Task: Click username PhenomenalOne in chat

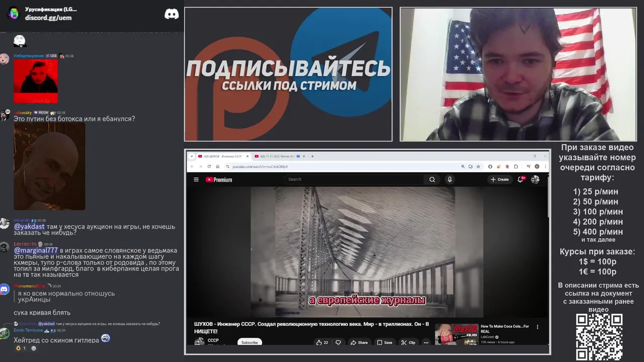Action: [29, 286]
